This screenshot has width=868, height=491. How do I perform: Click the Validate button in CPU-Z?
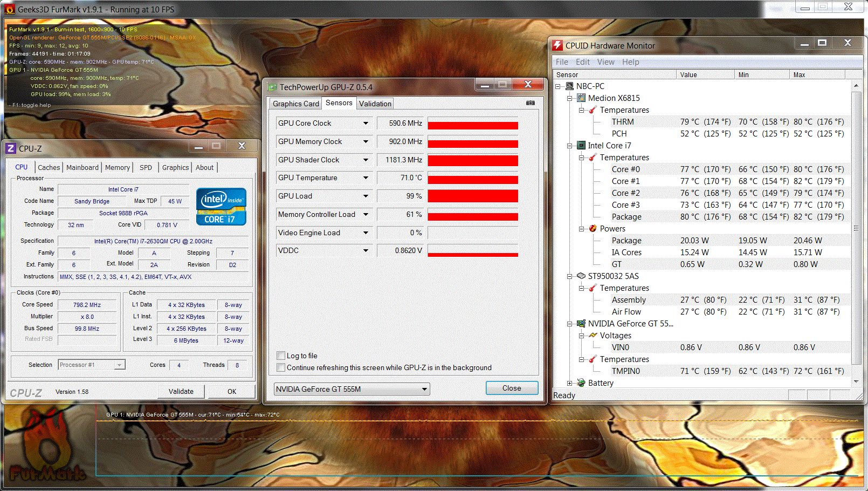coord(181,391)
